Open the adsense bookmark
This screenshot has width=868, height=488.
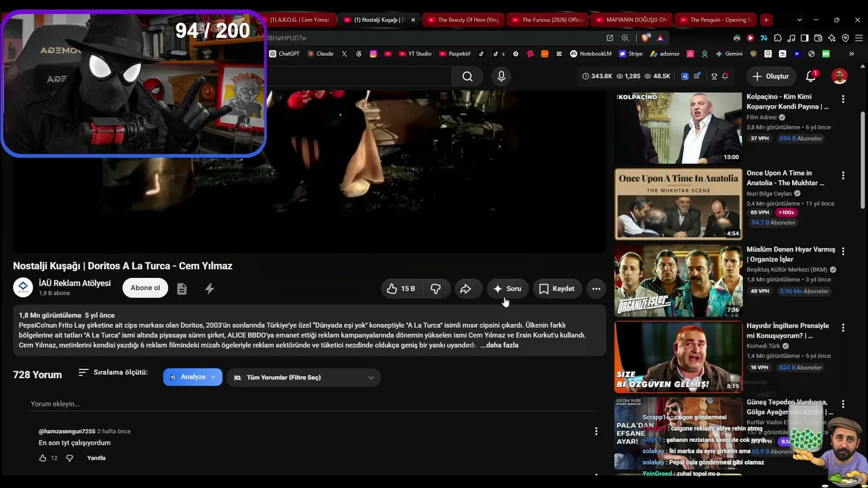[665, 54]
